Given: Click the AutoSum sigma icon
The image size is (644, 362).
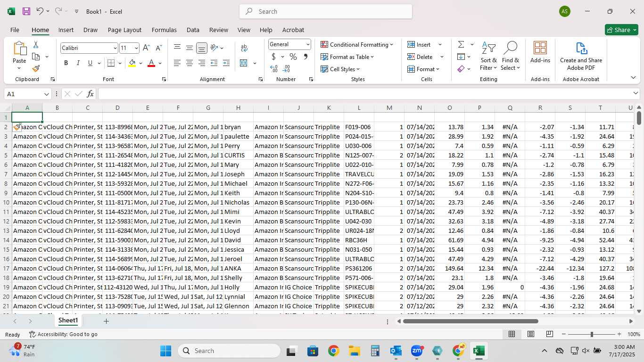Looking at the screenshot, I should pyautogui.click(x=461, y=44).
